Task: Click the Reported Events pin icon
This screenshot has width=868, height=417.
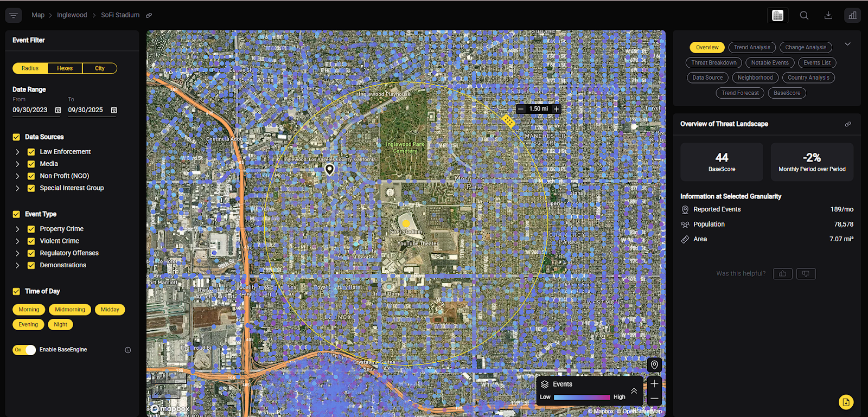Action: tap(685, 210)
